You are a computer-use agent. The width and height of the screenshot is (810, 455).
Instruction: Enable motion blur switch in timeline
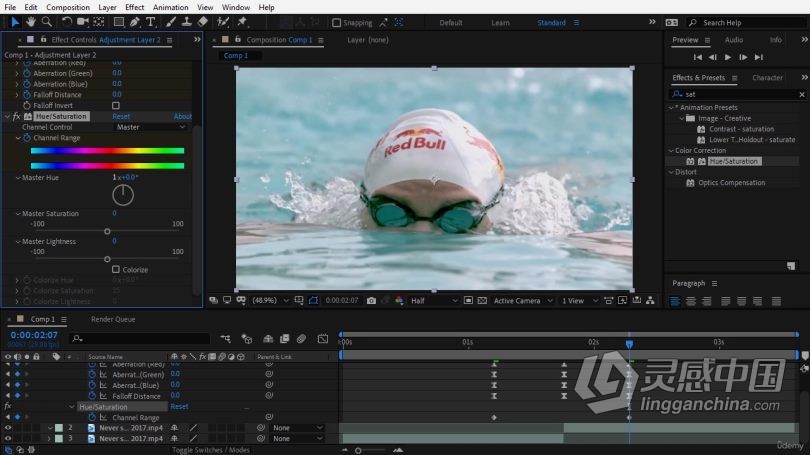(x=301, y=339)
